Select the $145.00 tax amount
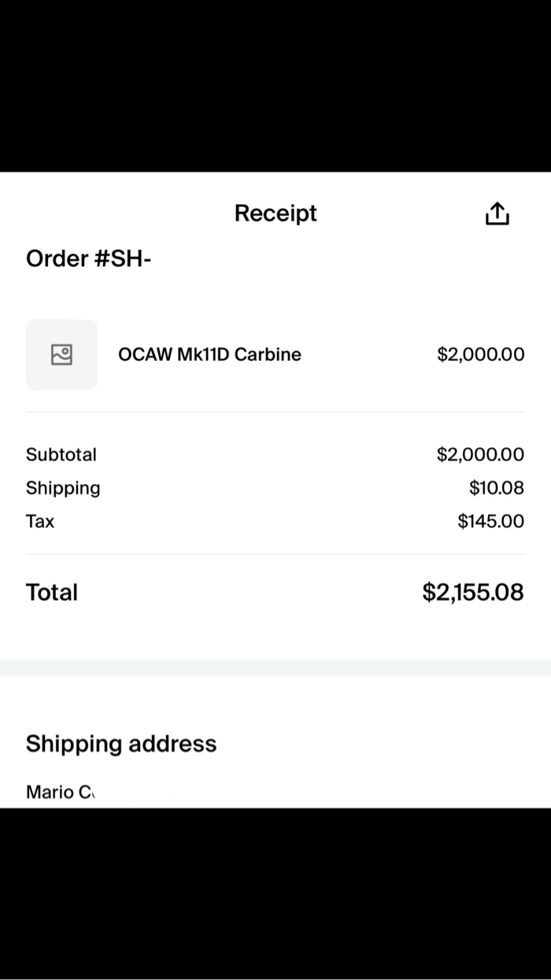This screenshot has width=551, height=980. tap(490, 521)
